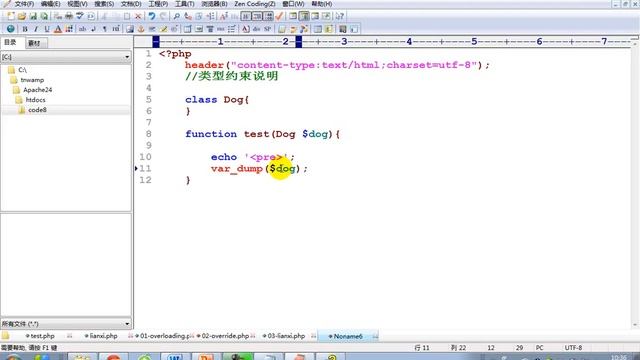Screen dimensions: 640x360
Task: Insert anchor tag via anchor icon
Action: (x=141, y=29)
